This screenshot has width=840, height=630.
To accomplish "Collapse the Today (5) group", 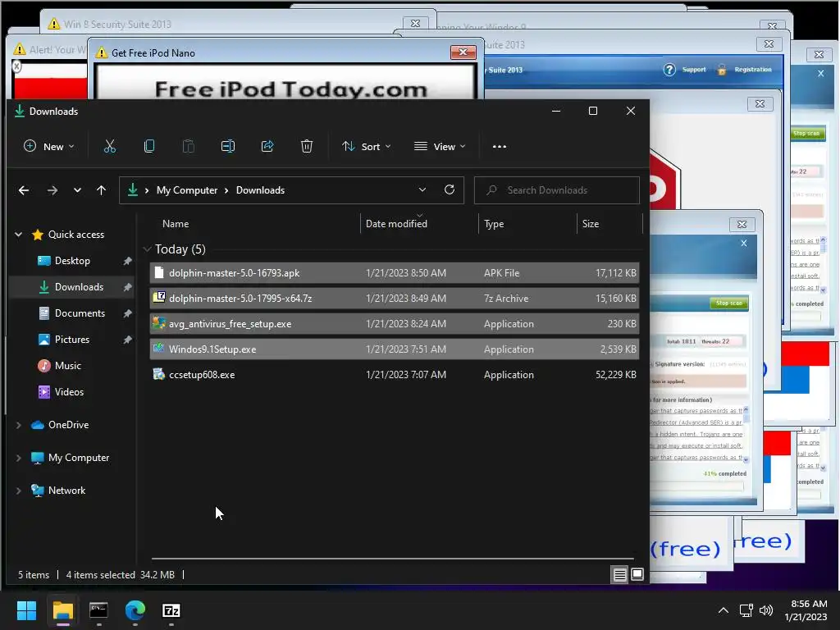I will pos(147,249).
